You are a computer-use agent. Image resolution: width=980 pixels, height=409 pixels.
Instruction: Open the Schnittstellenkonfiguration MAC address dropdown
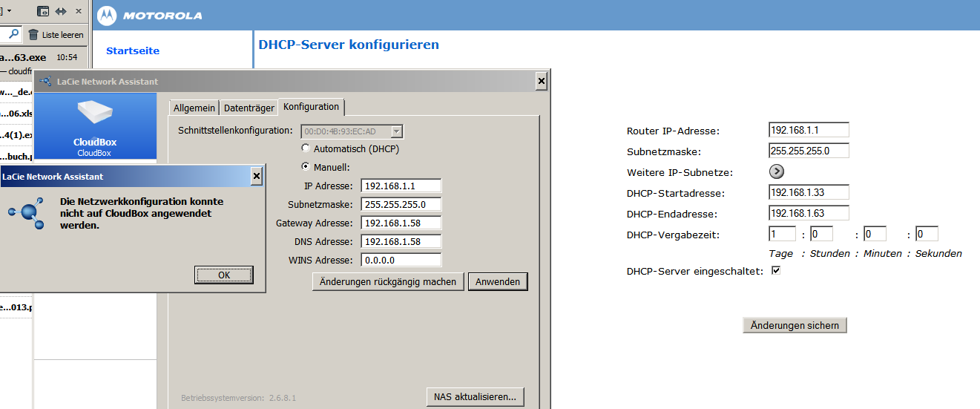pyautogui.click(x=396, y=131)
